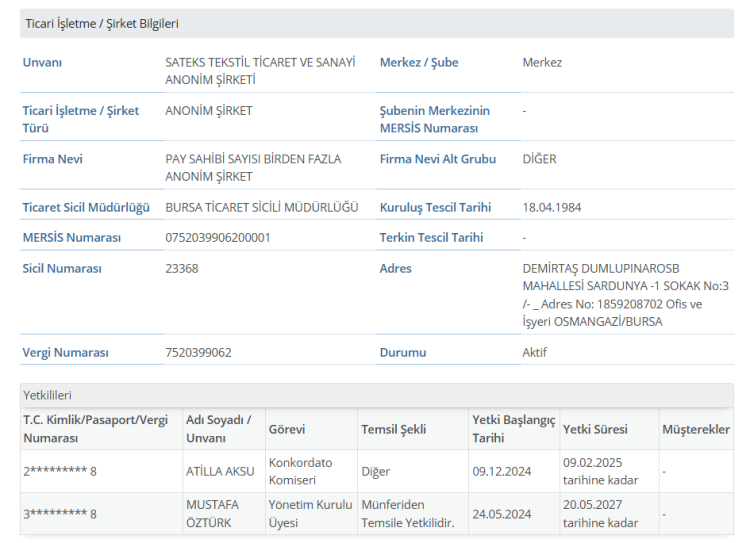
Task: Click the Sicil Numarası value 23368
Action: point(182,268)
